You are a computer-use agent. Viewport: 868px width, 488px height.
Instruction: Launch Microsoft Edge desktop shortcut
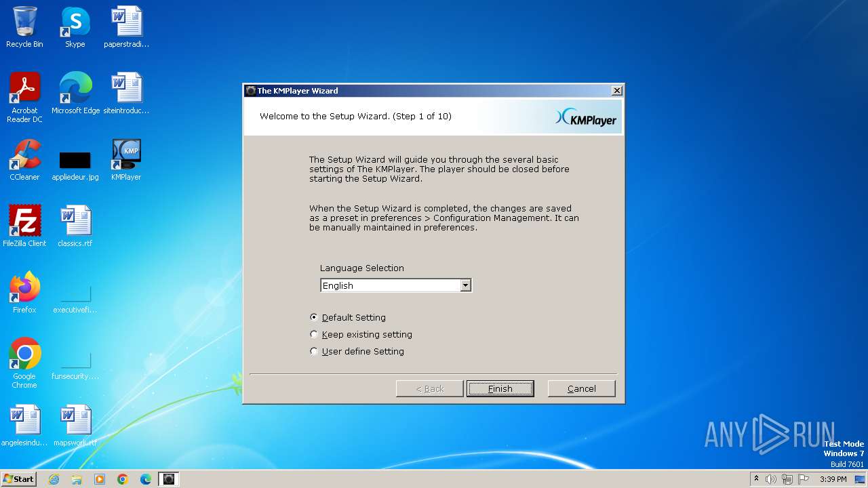pyautogui.click(x=75, y=94)
